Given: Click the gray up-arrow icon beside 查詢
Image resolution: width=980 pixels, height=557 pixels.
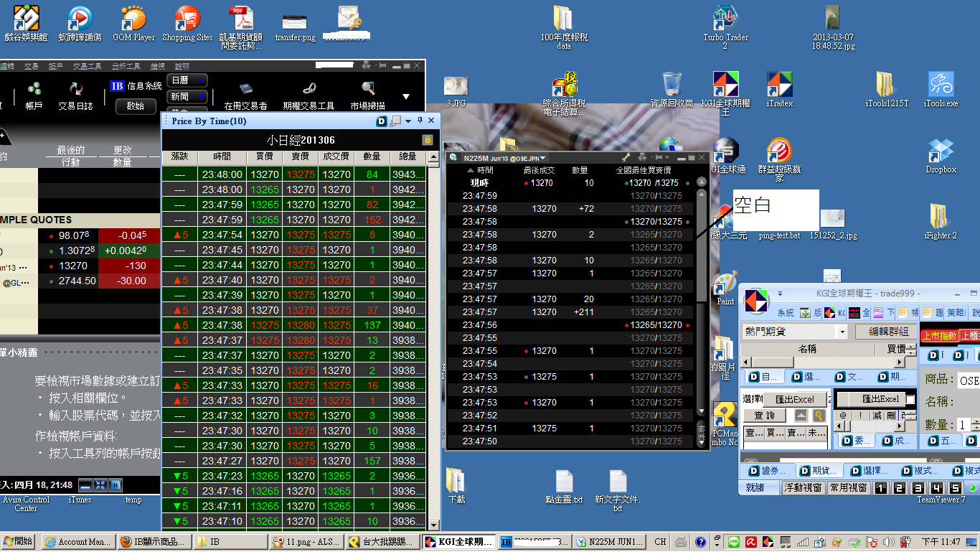Looking at the screenshot, I should point(801,416).
